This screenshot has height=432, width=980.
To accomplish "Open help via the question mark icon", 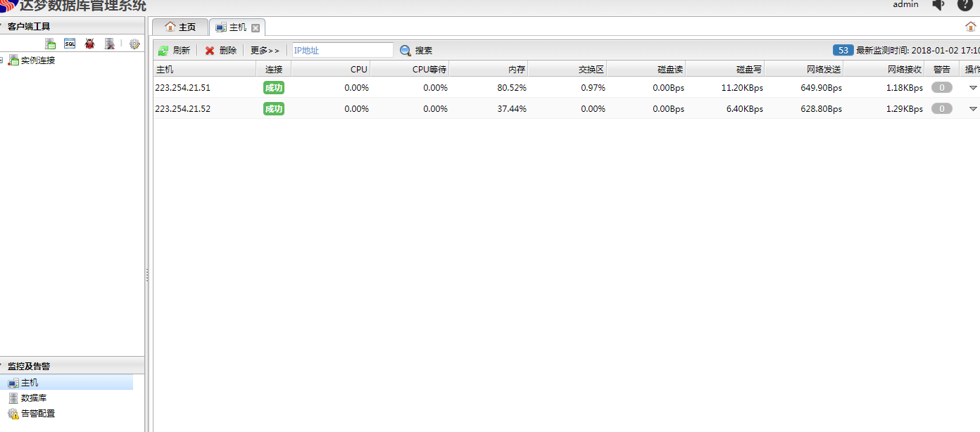I will click(965, 4).
